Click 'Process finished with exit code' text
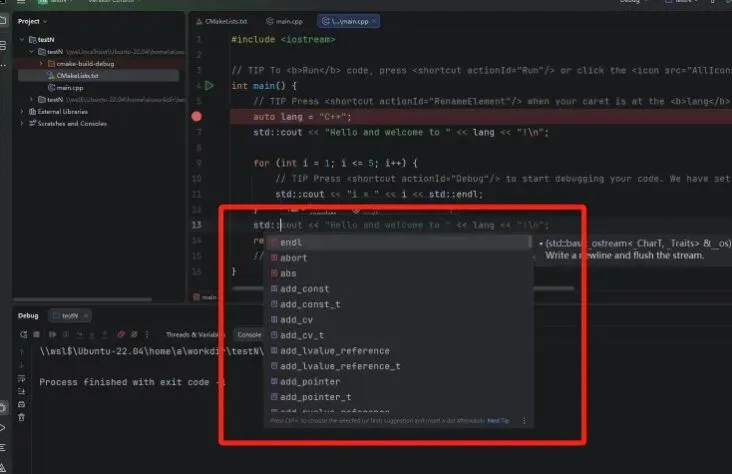Screen dimensions: 732x474 (124, 382)
